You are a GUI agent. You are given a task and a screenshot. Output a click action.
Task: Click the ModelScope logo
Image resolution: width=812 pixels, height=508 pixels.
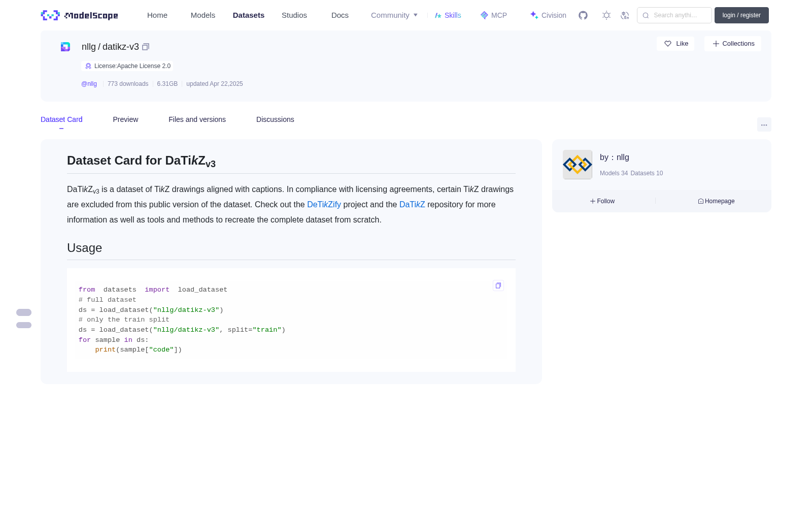(x=80, y=15)
